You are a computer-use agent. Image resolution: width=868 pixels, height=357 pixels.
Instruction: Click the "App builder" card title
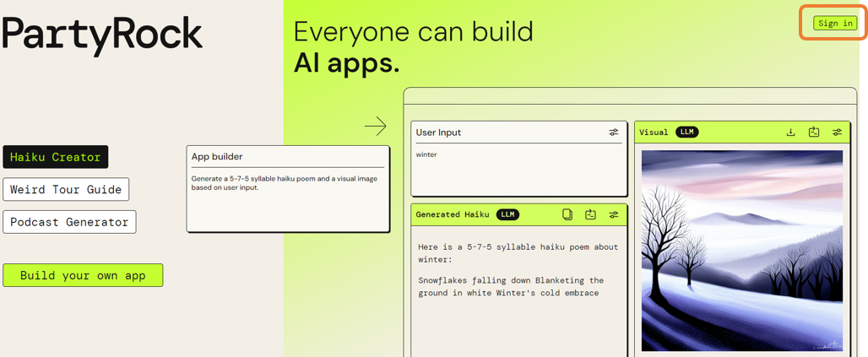point(217,157)
